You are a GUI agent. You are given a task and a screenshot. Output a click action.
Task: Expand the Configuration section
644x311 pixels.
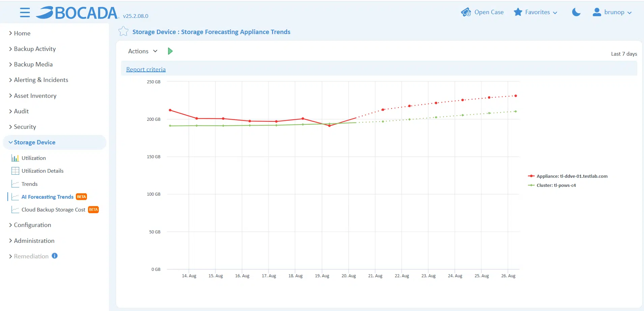[30, 225]
